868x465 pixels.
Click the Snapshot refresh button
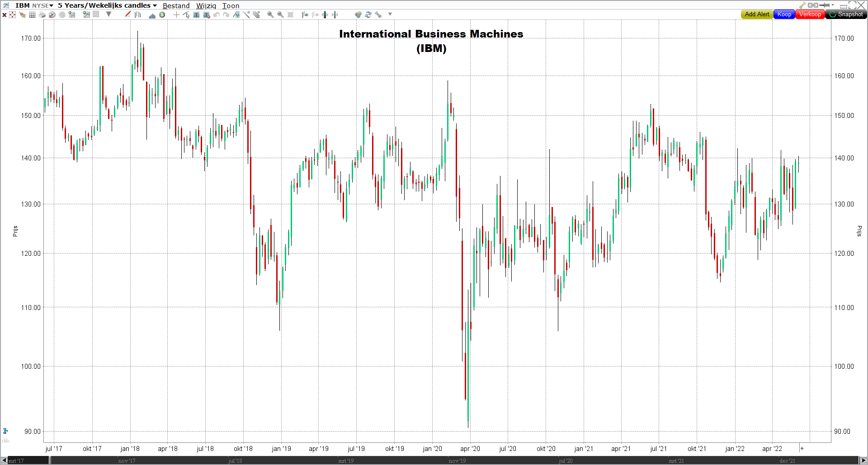[x=846, y=14]
